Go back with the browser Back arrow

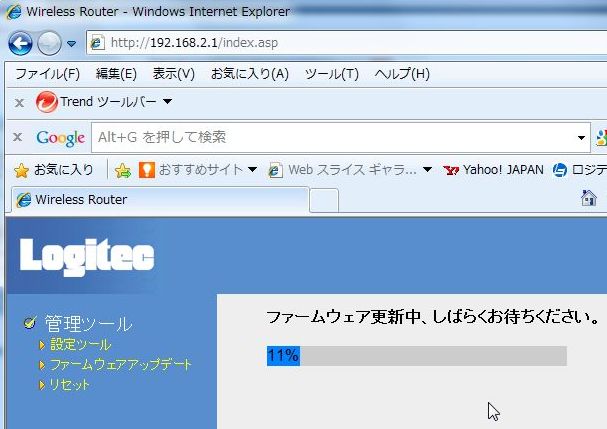pos(20,43)
